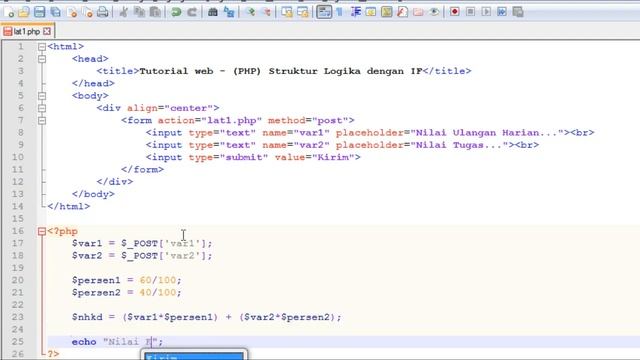Toggle the Document Map panel icon

point(387,12)
